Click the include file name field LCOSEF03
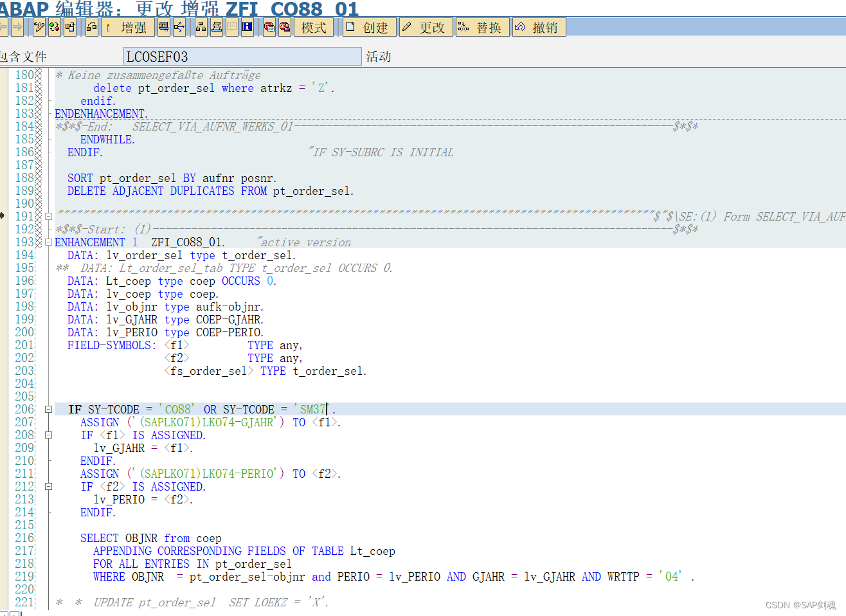The height and width of the screenshot is (616, 846). (x=242, y=57)
